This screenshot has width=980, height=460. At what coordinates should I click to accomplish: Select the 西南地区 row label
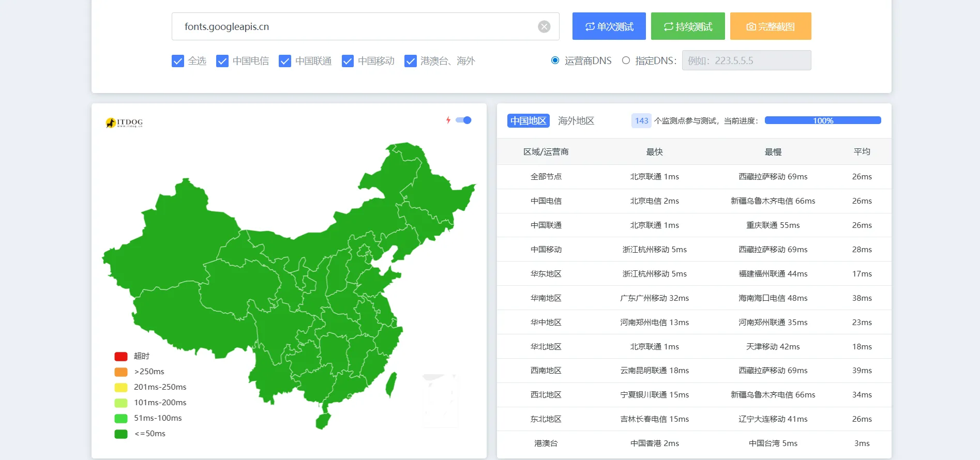(546, 371)
